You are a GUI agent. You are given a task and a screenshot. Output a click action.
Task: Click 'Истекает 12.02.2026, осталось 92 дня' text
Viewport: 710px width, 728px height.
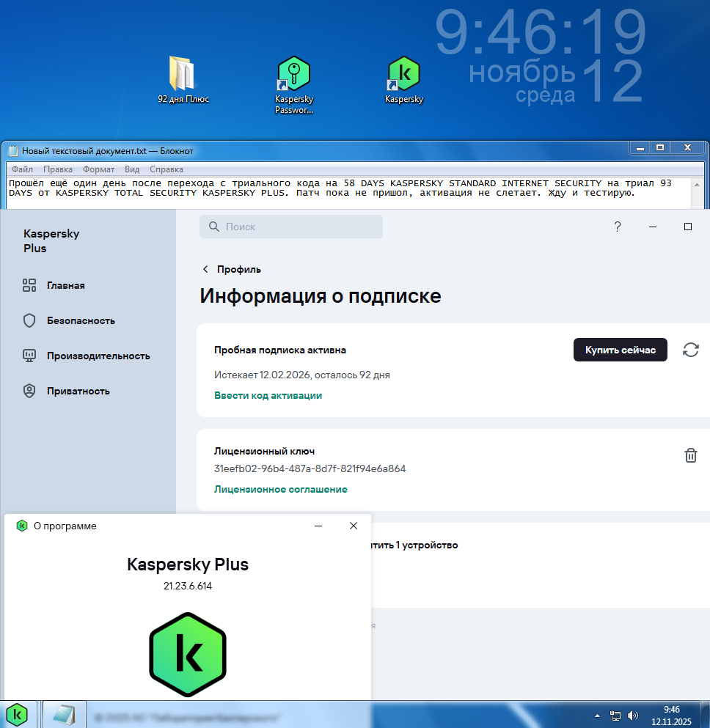(302, 375)
